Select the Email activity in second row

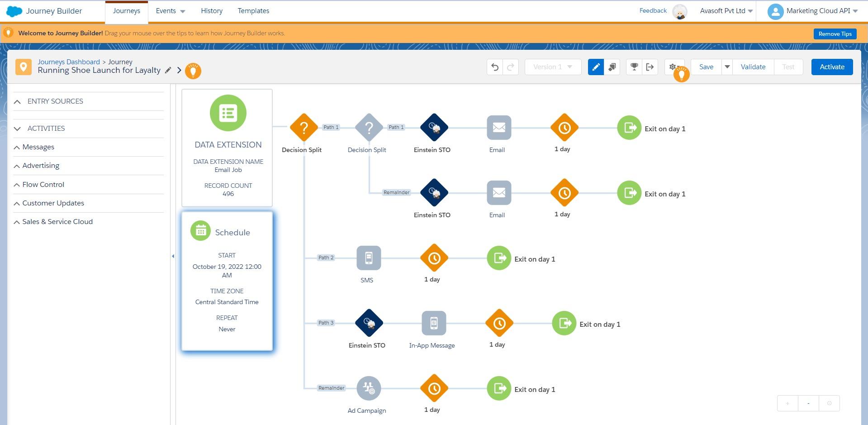499,193
